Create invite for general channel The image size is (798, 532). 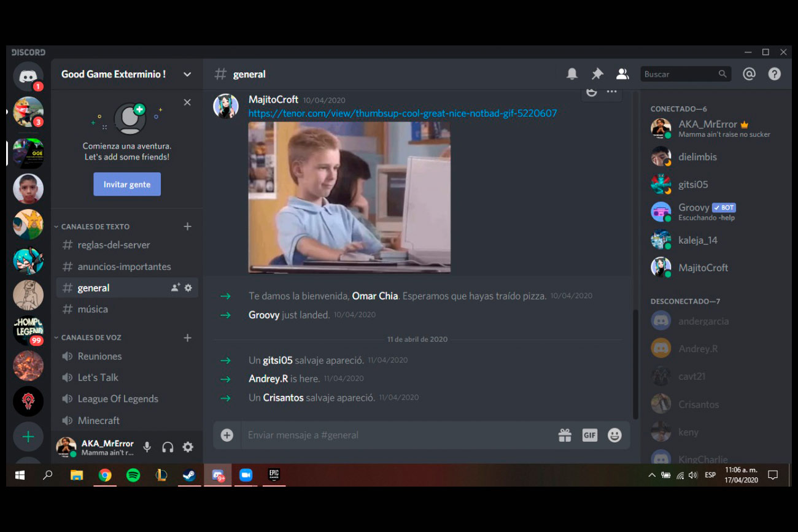tap(176, 288)
